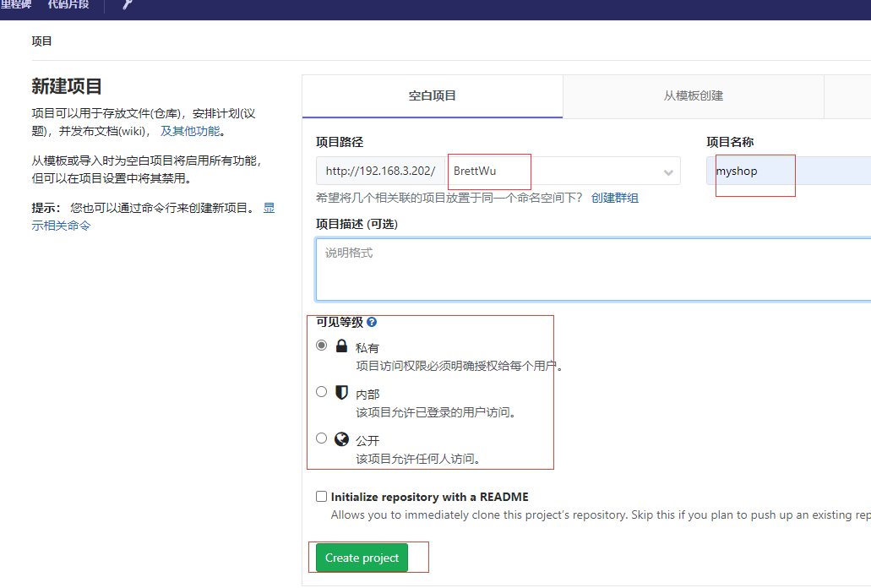Open the BrettWu namespace dropdown
The height and width of the screenshot is (588, 871).
tap(563, 171)
